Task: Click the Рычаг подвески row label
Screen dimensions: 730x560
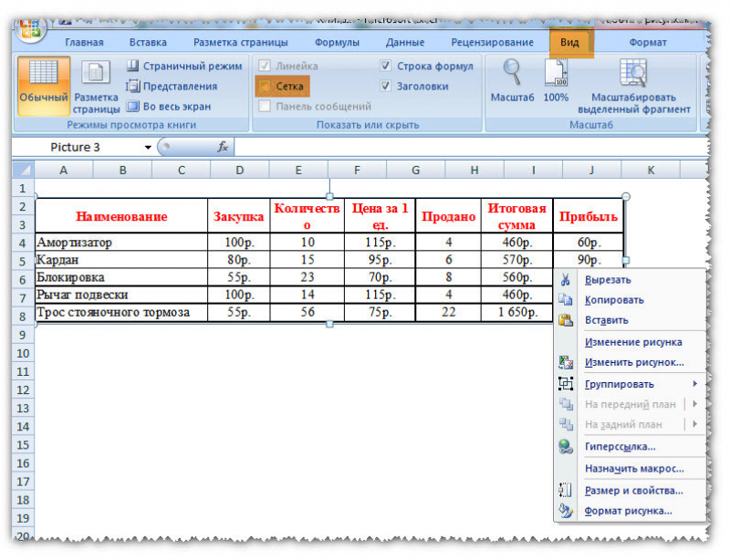Action: pyautogui.click(x=82, y=295)
